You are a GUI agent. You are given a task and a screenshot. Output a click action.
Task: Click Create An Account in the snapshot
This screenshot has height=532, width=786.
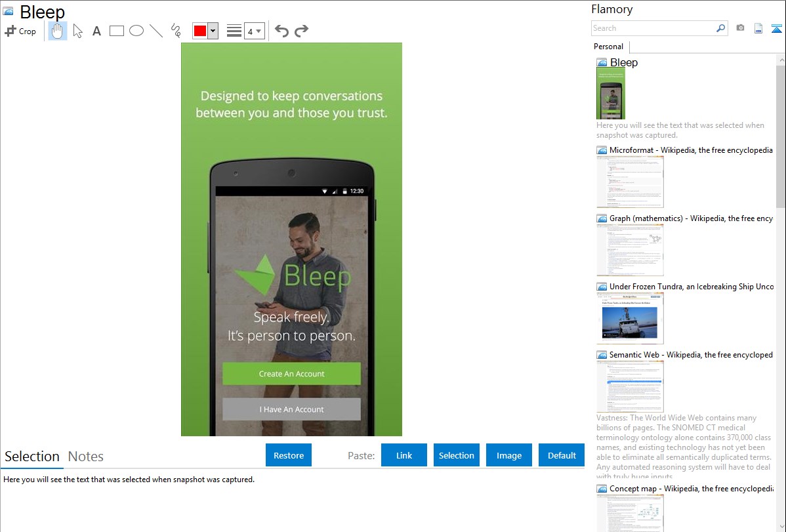click(291, 373)
